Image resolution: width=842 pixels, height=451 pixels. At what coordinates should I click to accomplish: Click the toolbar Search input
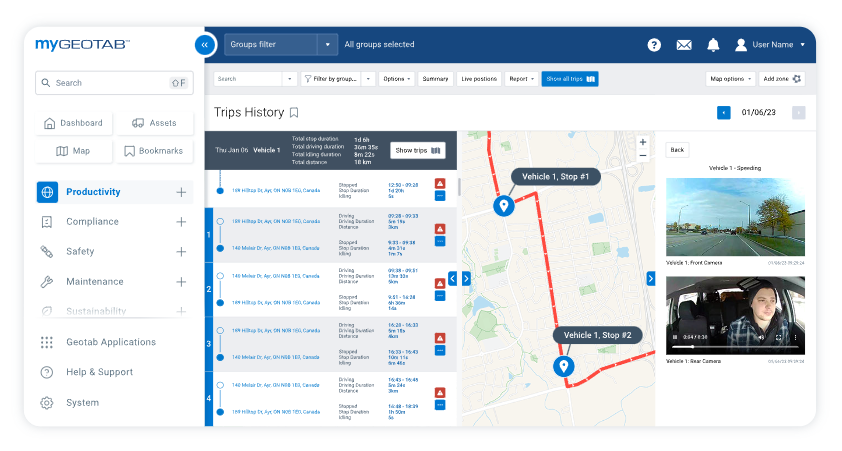pos(249,79)
